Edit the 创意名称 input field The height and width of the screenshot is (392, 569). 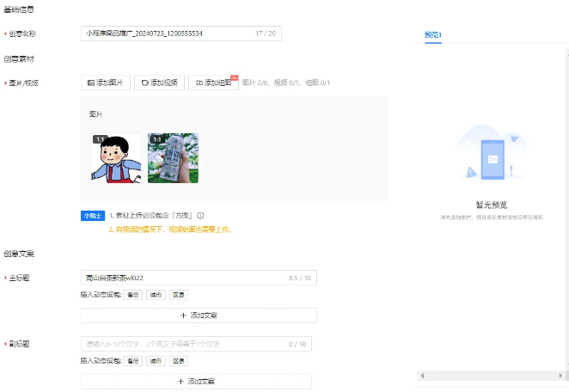pyautogui.click(x=181, y=34)
